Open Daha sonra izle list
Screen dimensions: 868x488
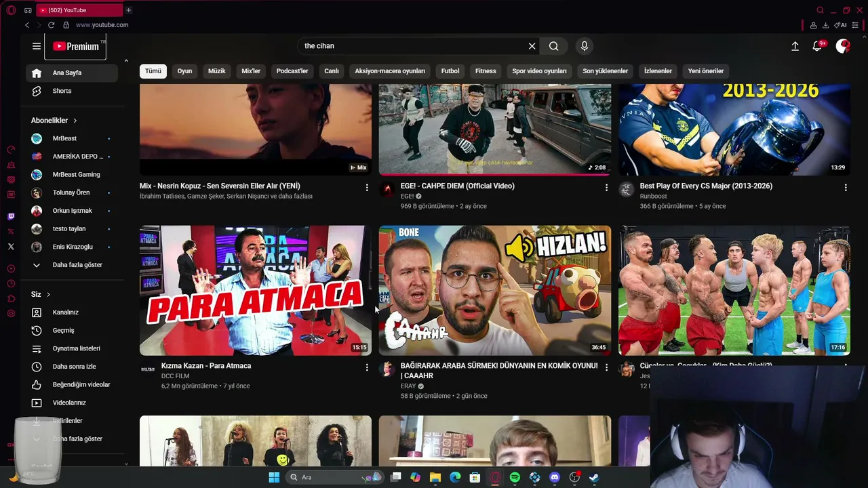[x=72, y=367]
